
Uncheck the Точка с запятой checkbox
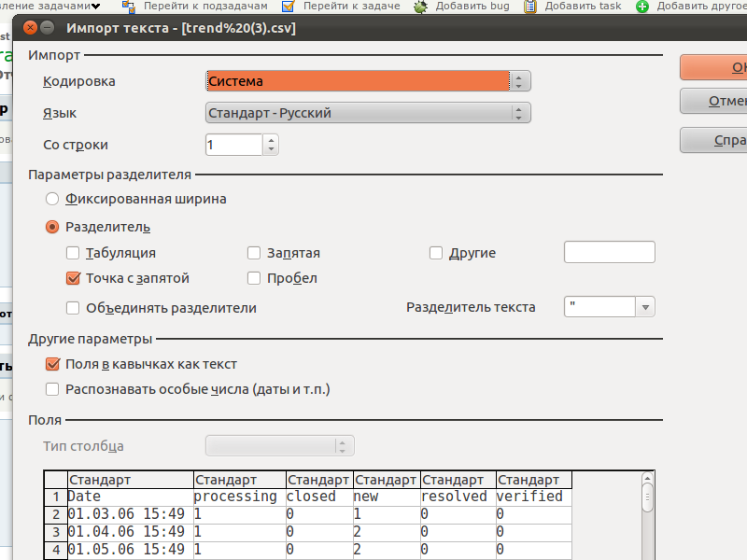point(73,278)
